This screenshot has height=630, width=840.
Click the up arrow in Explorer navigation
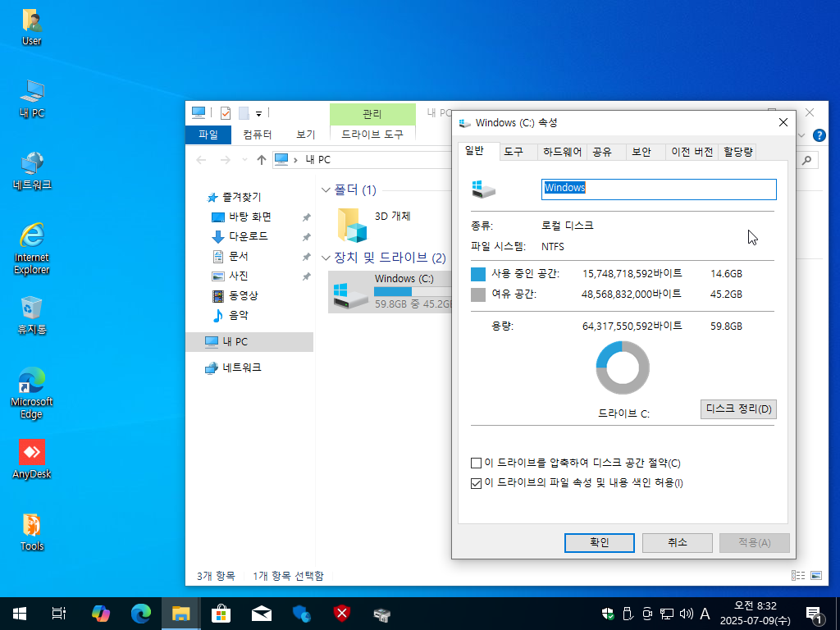(x=262, y=160)
